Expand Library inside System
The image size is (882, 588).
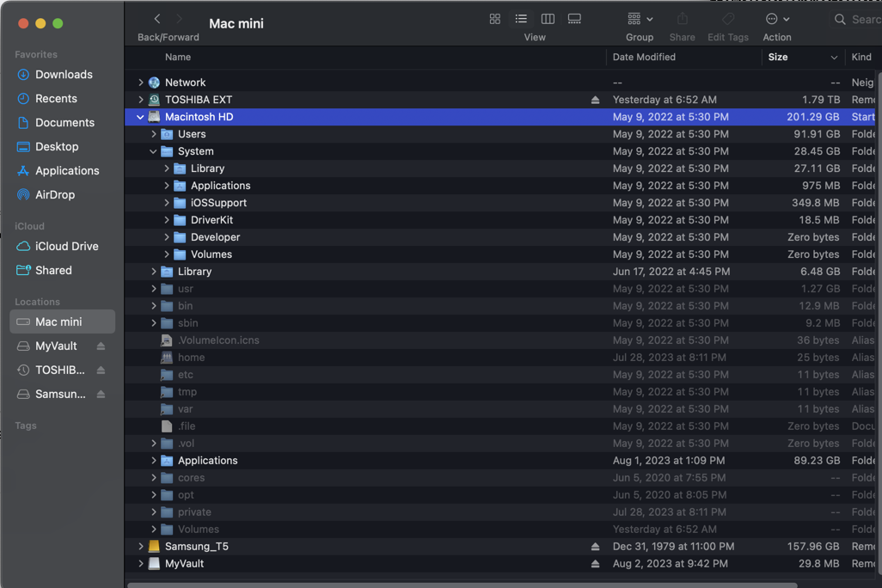[167, 168]
